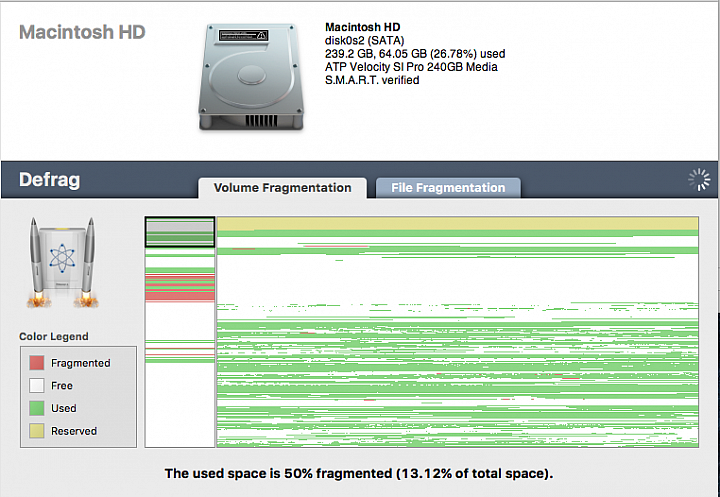Click the spinning progress indicator
This screenshot has width=720, height=497.
coord(699,180)
